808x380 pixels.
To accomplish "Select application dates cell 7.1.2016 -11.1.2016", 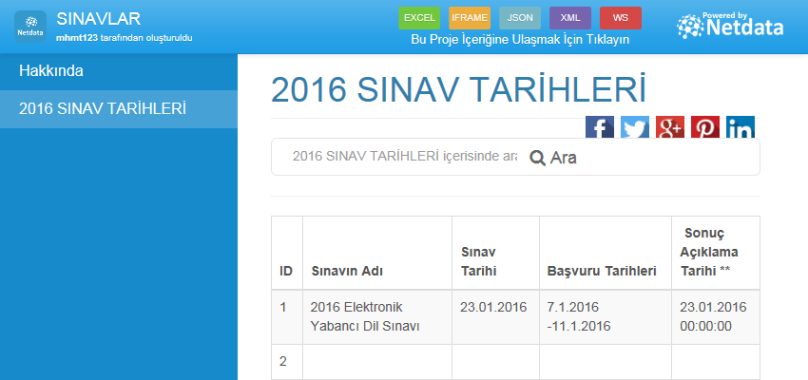I will pyautogui.click(x=605, y=317).
